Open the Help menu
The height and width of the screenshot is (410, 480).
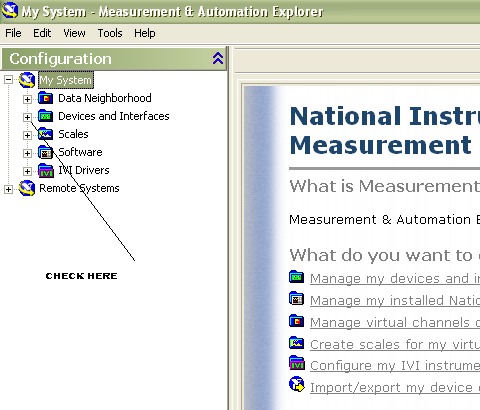pos(145,33)
